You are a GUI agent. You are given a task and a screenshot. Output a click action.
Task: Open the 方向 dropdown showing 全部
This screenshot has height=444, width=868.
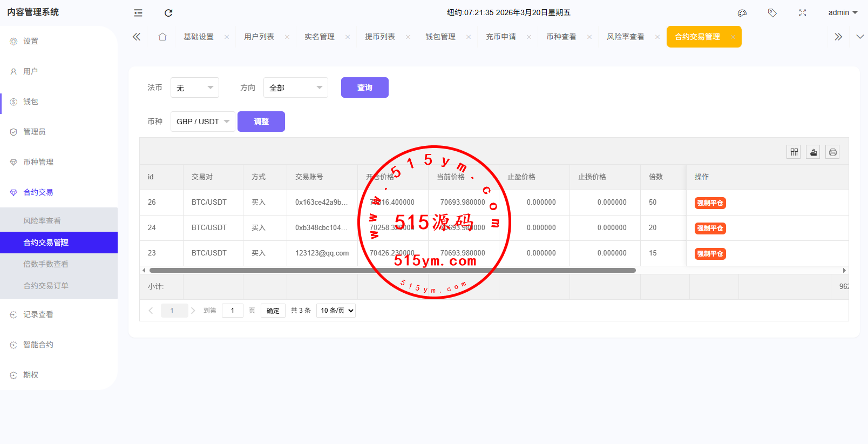tap(295, 88)
